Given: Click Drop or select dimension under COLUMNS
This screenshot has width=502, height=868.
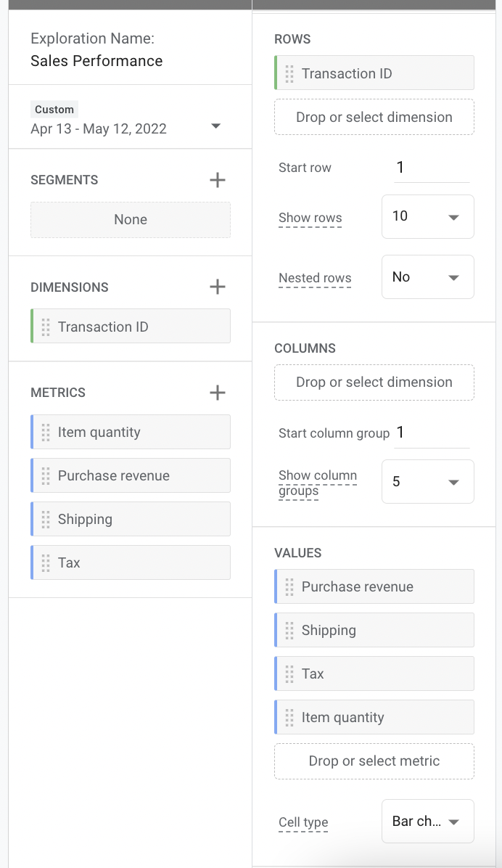Looking at the screenshot, I should pos(374,382).
